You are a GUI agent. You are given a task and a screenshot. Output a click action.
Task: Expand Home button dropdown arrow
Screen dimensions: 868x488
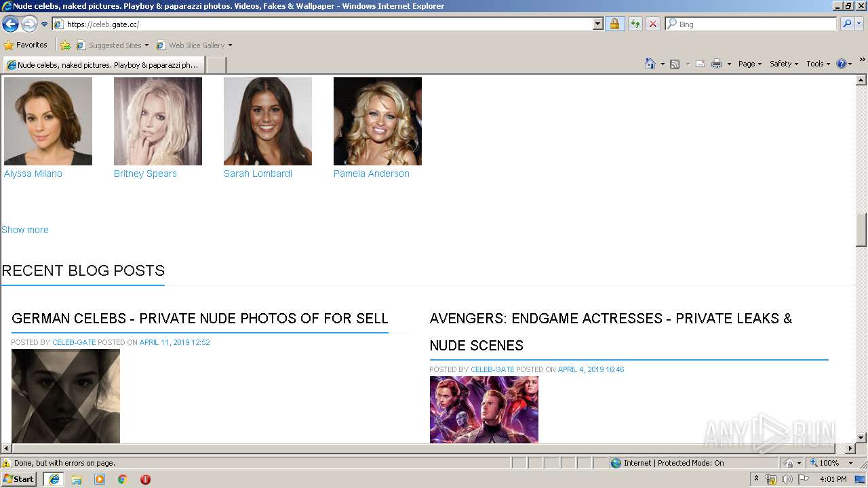tap(662, 64)
